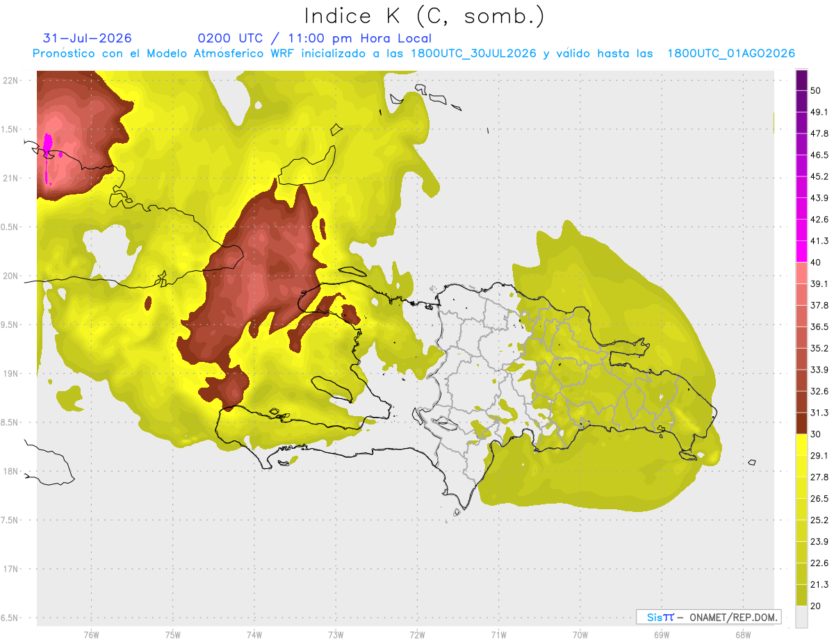Click the '75W' longitude label
The height and width of the screenshot is (644, 834).
(172, 635)
